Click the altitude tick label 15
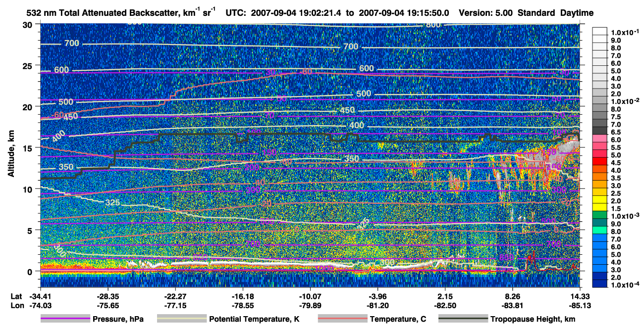The width and height of the screenshot is (644, 330). tap(29, 147)
